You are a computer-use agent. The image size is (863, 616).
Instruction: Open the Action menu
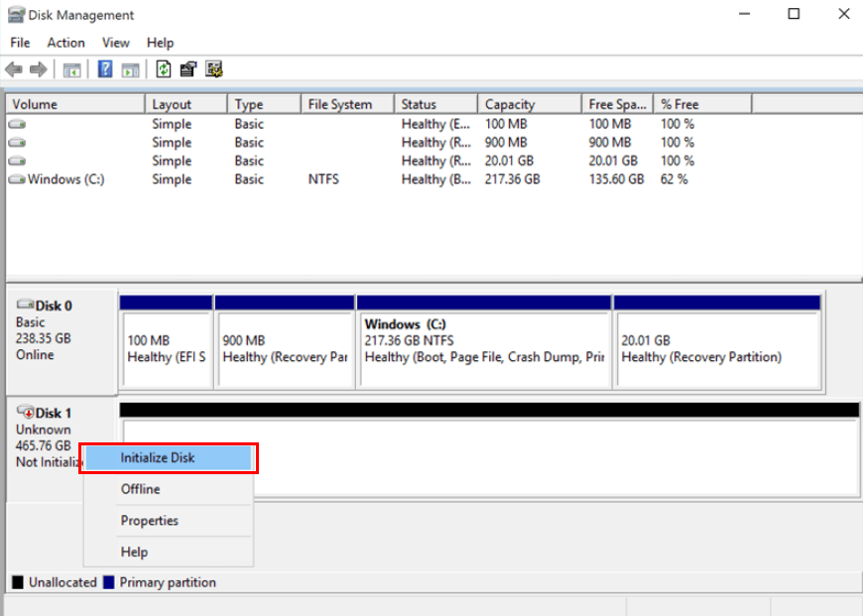[66, 43]
